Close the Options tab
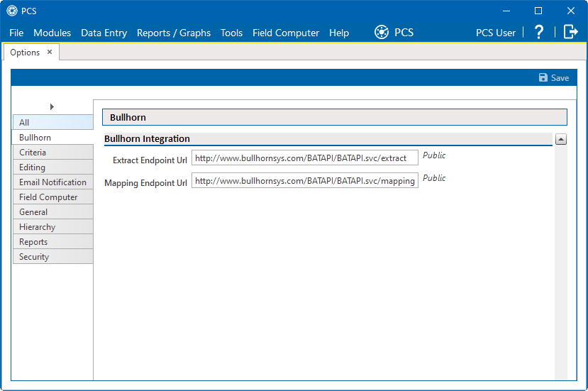The height and width of the screenshot is (391, 588). pos(50,53)
